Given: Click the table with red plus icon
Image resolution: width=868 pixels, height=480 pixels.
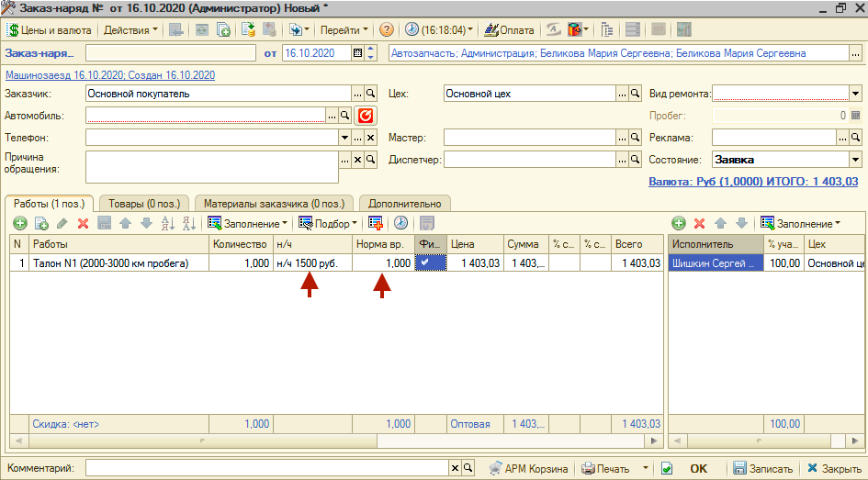Looking at the screenshot, I should (x=376, y=223).
